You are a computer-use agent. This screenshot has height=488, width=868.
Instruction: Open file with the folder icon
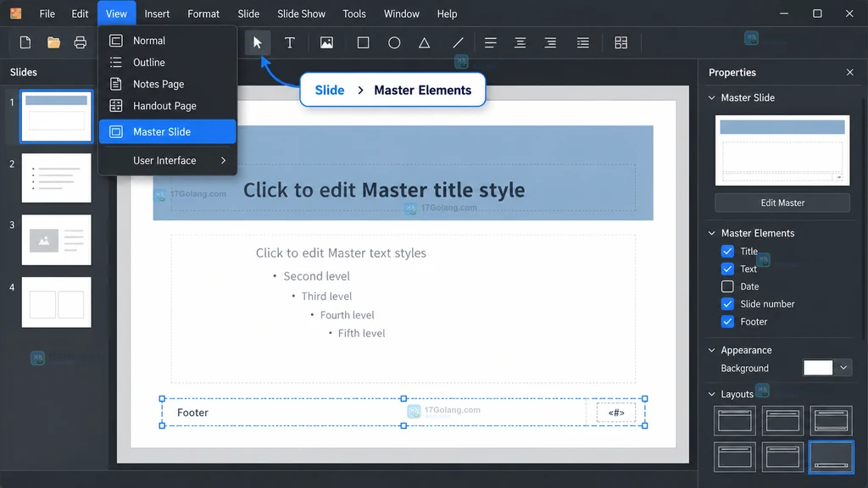[x=53, y=42]
